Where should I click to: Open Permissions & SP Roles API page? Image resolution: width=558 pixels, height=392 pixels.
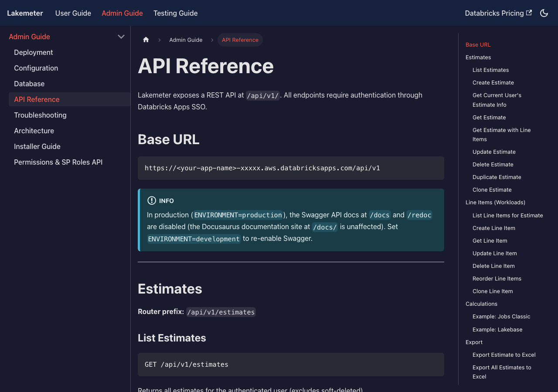[58, 162]
